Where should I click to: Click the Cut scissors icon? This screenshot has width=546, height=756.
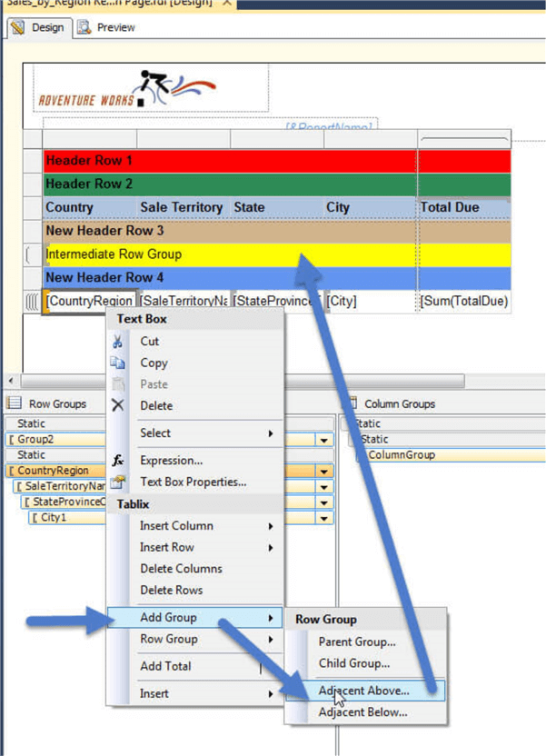click(x=117, y=342)
